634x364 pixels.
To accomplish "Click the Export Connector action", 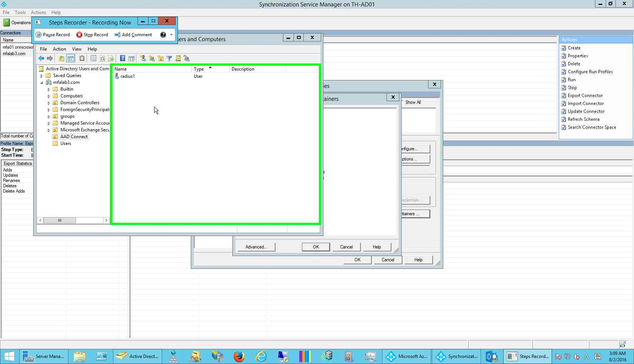I will coord(585,96).
